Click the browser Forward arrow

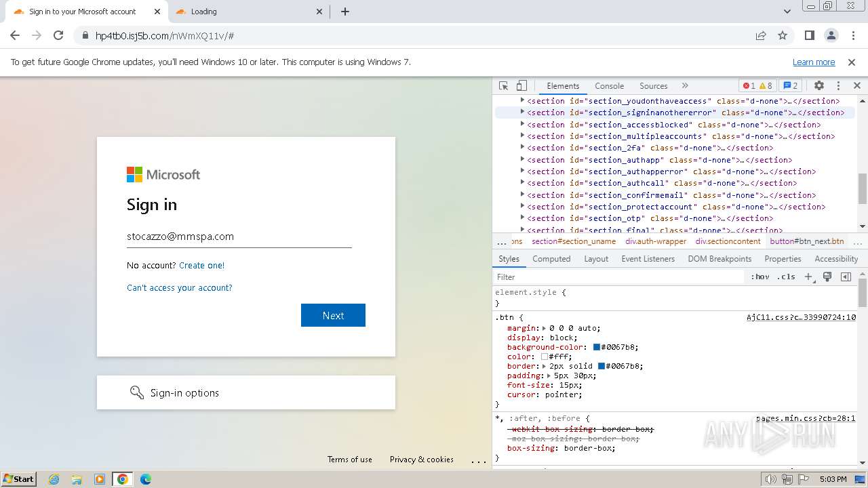[37, 35]
